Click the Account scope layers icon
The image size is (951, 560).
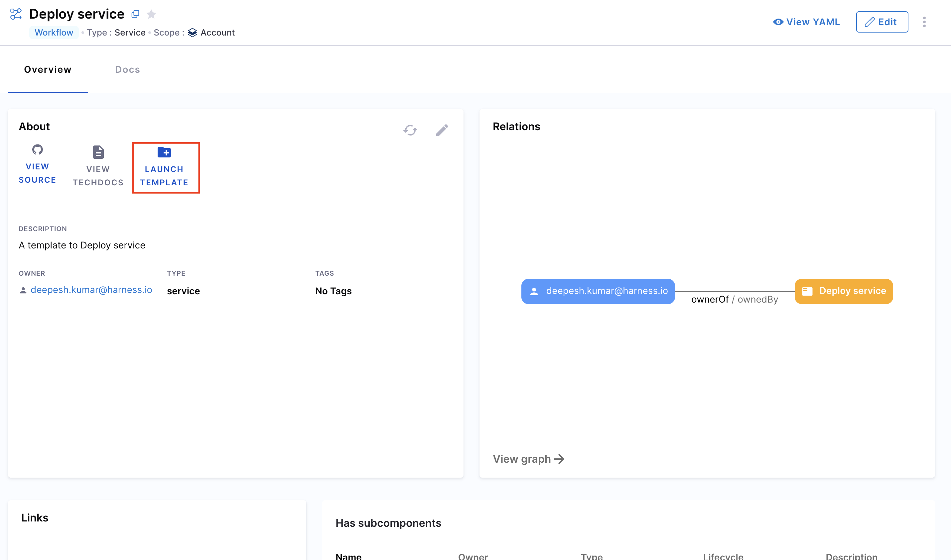click(x=192, y=33)
